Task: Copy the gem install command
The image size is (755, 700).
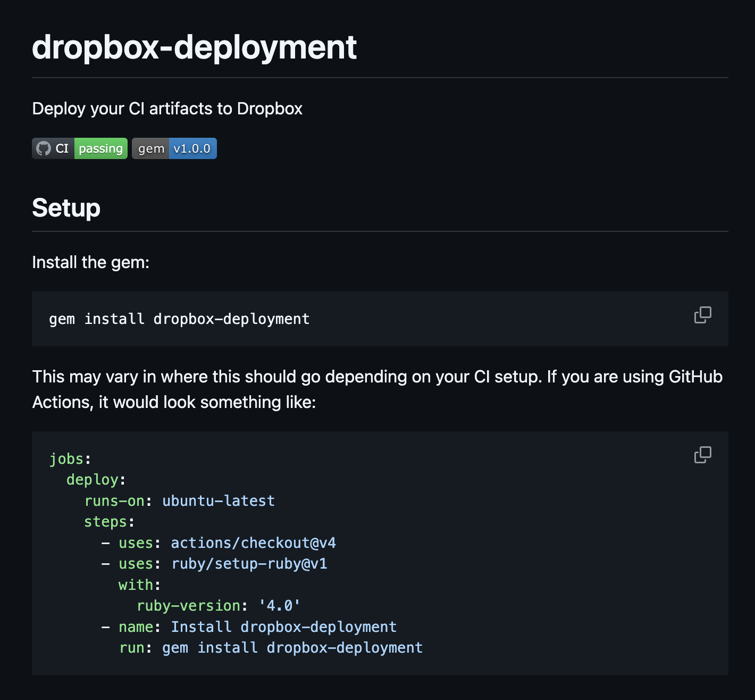Action: (702, 315)
